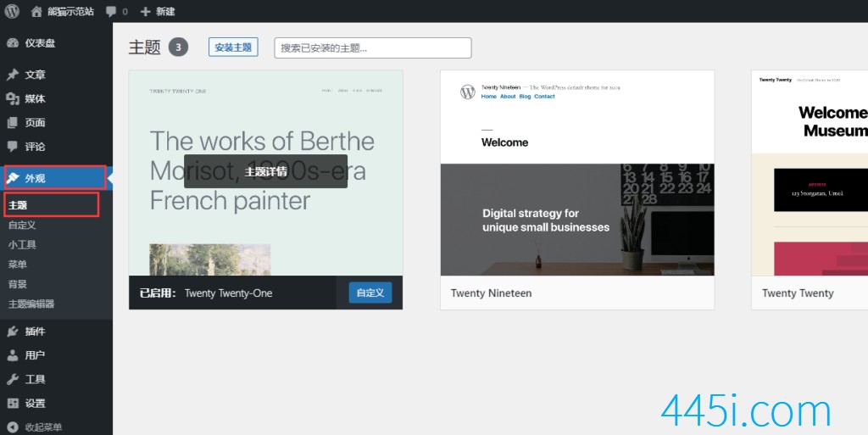Open the 页面 pages menu

pyautogui.click(x=56, y=123)
